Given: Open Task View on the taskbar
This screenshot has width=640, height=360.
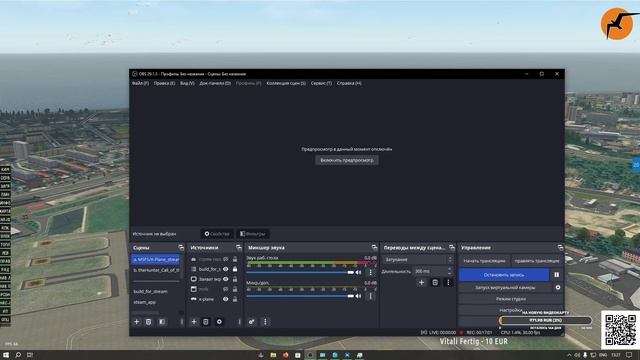Looking at the screenshot, I should point(30,355).
